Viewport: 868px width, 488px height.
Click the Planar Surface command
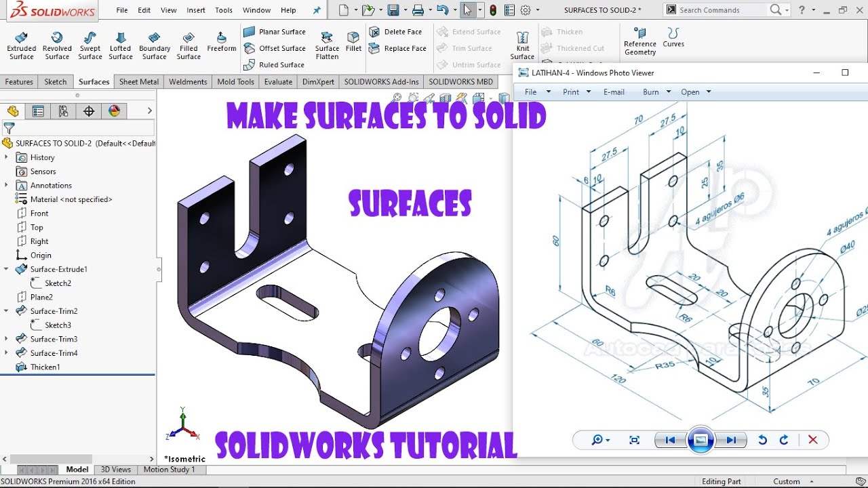(x=275, y=32)
